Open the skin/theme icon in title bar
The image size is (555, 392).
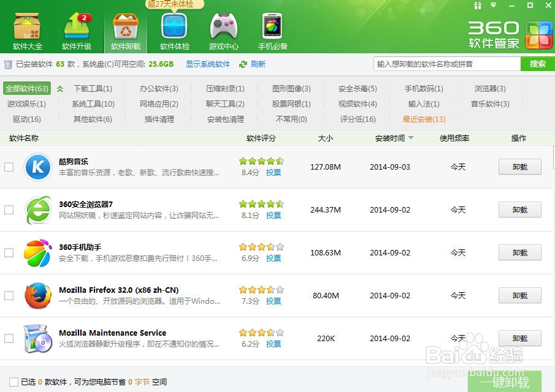click(478, 6)
